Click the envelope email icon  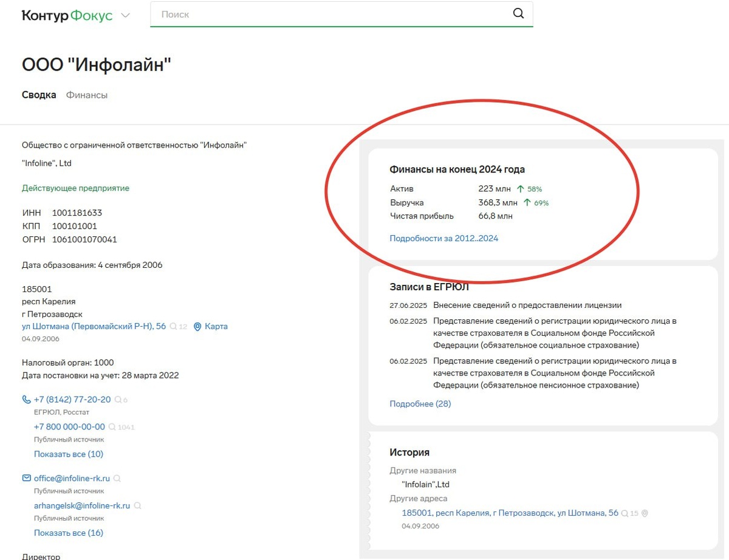[x=26, y=478]
